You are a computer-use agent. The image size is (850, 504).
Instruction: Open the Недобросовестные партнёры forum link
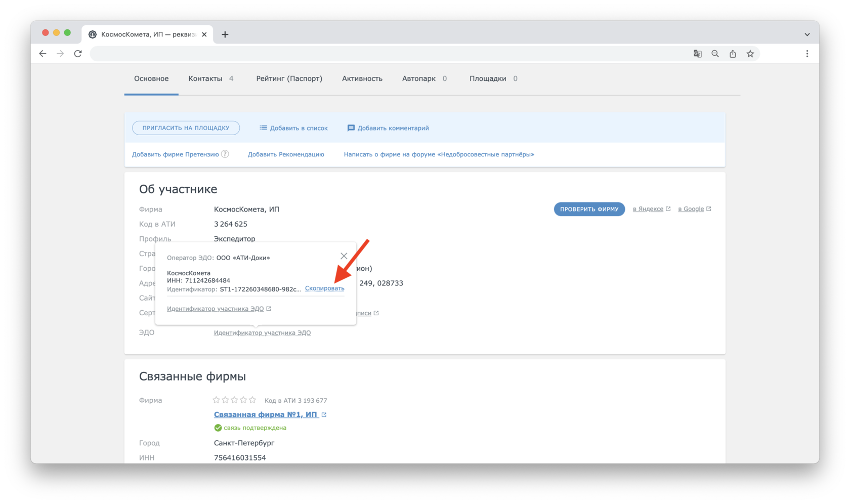tap(439, 154)
